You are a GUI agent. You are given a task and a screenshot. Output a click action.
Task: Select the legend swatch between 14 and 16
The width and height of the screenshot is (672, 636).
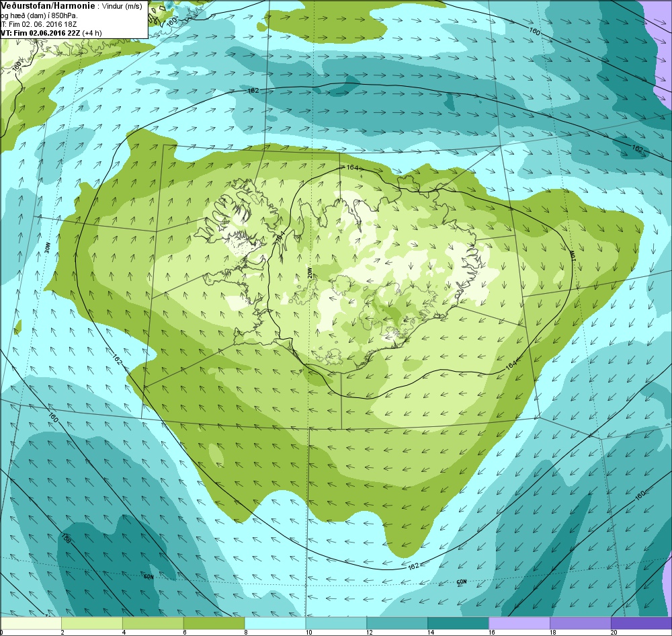coord(458,623)
